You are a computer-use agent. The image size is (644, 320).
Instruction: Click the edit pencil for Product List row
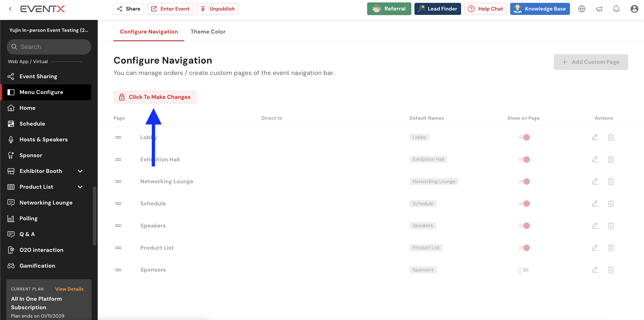595,247
